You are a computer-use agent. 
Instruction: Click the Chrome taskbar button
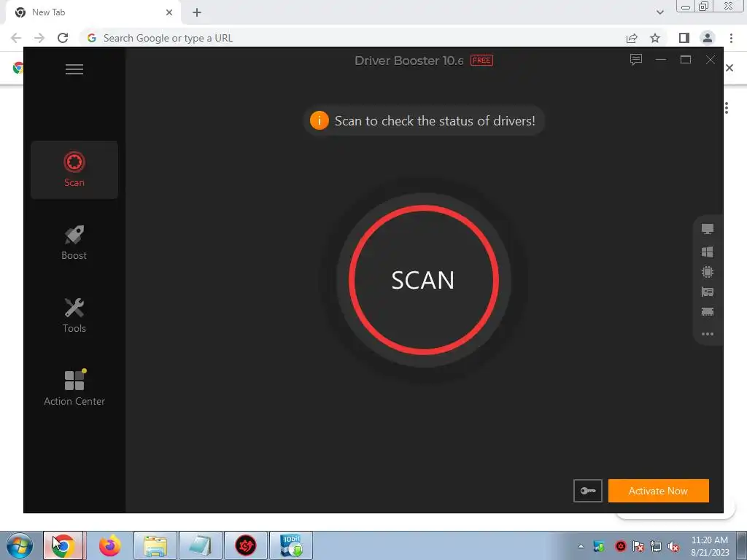pos(63,545)
